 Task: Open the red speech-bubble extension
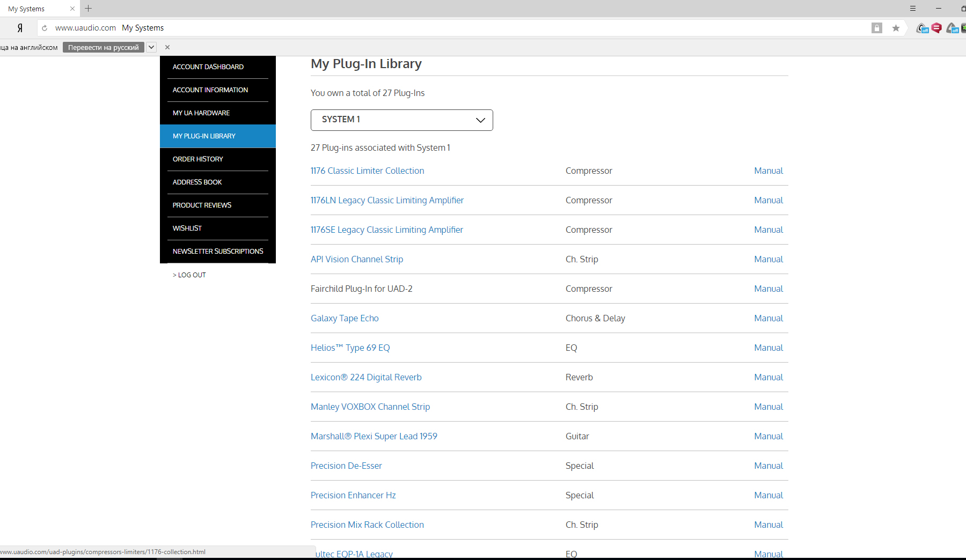[936, 28]
